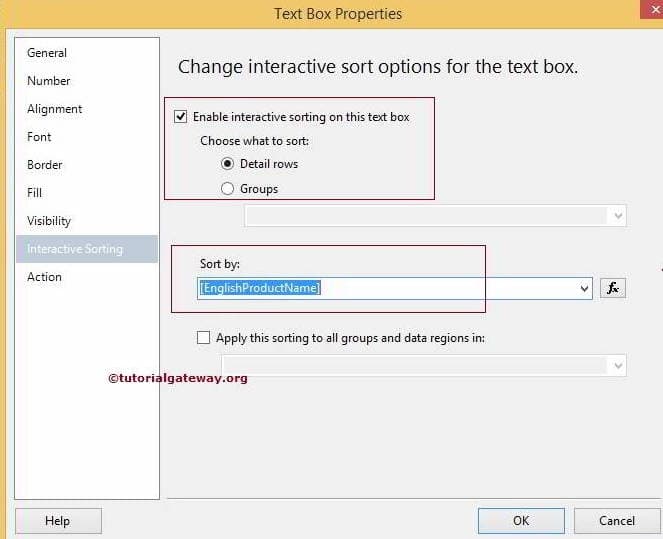This screenshot has width=663, height=539.
Task: Select the Font page
Action: [39, 137]
